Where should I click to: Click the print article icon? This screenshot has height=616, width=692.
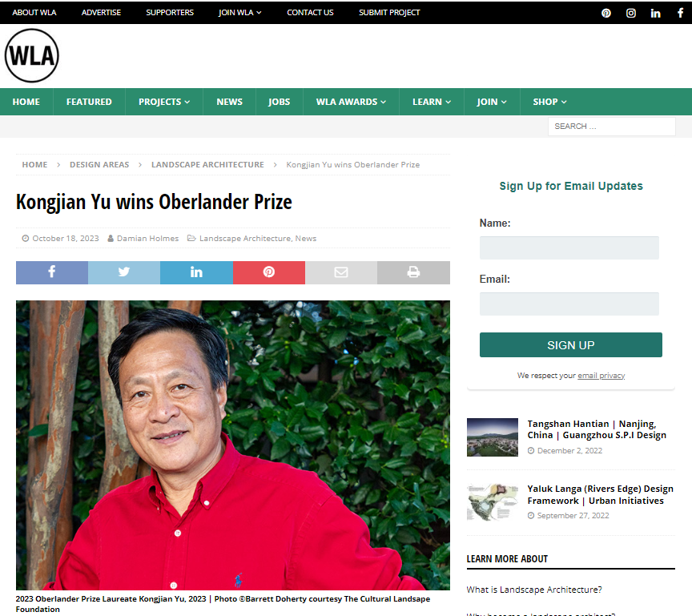tap(413, 272)
